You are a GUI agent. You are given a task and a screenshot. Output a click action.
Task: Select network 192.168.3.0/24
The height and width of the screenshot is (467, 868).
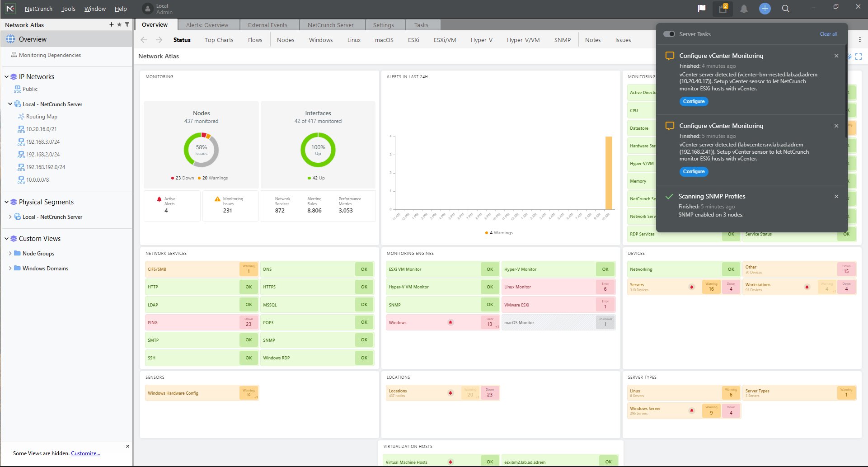click(43, 142)
